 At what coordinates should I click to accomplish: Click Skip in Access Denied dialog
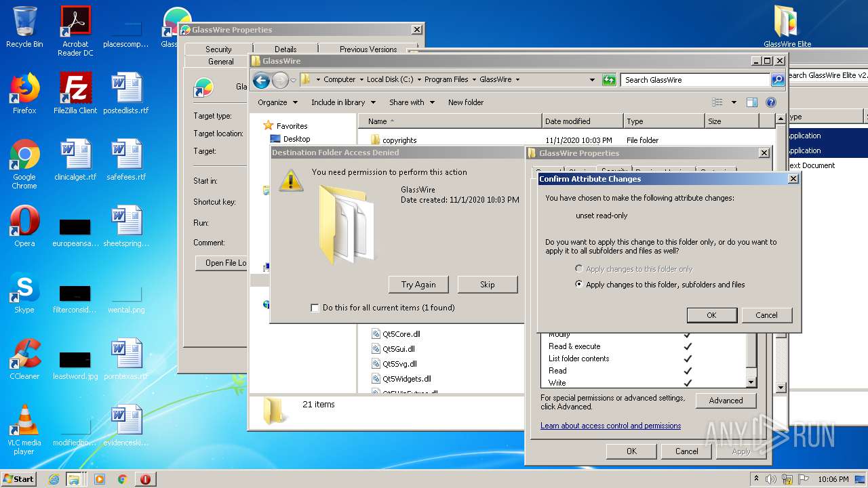pyautogui.click(x=488, y=285)
